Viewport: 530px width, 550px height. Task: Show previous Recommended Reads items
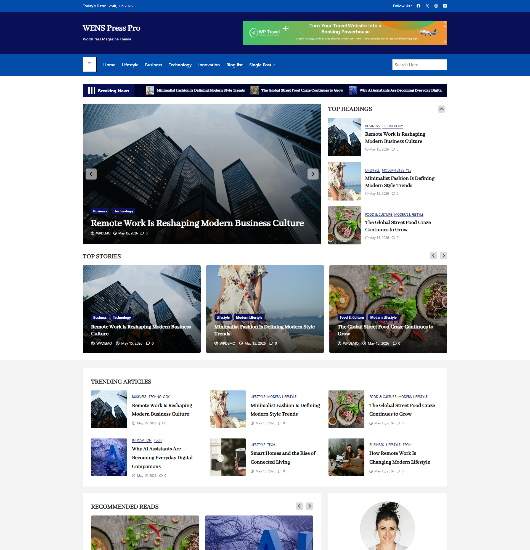point(299,506)
